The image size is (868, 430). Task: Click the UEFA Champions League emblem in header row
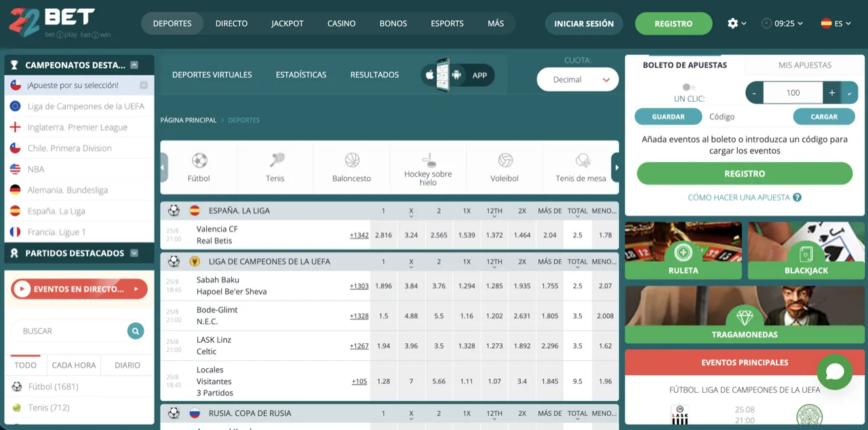point(195,261)
